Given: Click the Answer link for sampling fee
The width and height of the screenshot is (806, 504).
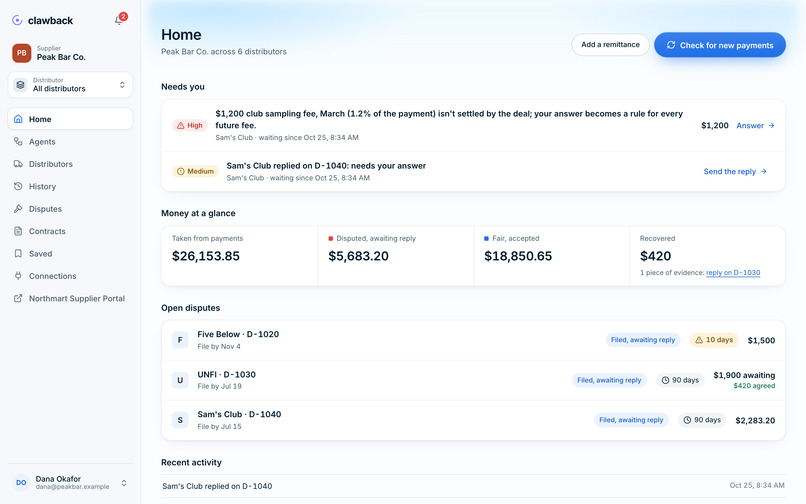Looking at the screenshot, I should tap(755, 125).
